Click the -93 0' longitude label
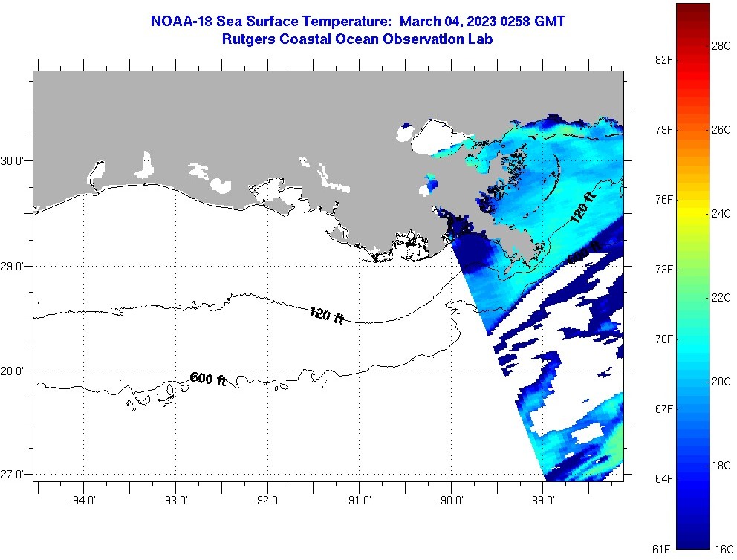Image resolution: width=737 pixels, height=560 pixels. [x=175, y=501]
